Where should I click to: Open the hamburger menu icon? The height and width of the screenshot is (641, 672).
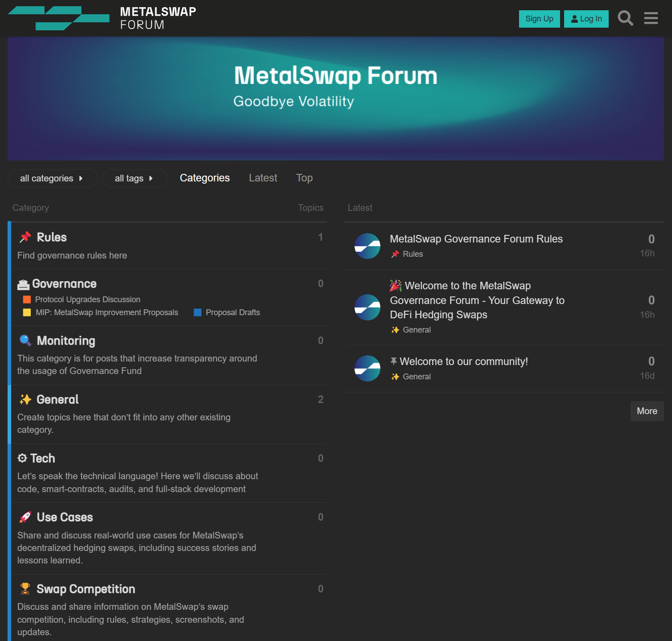[x=651, y=18]
